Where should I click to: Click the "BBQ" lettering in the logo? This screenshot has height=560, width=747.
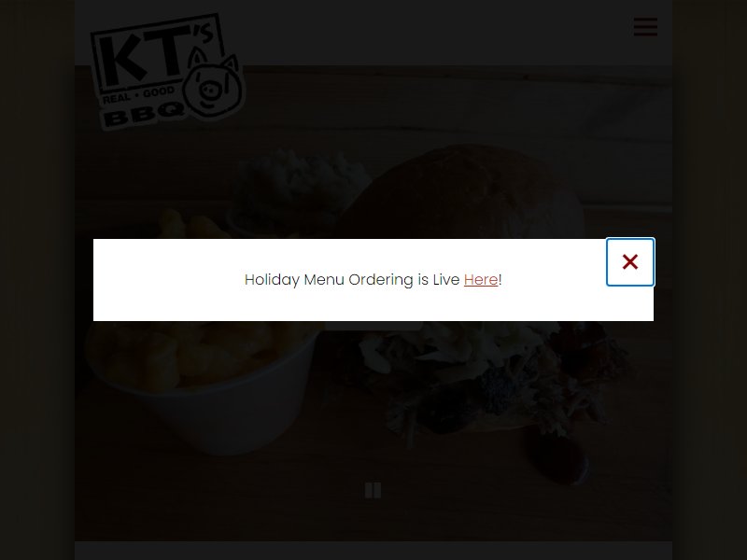click(143, 114)
